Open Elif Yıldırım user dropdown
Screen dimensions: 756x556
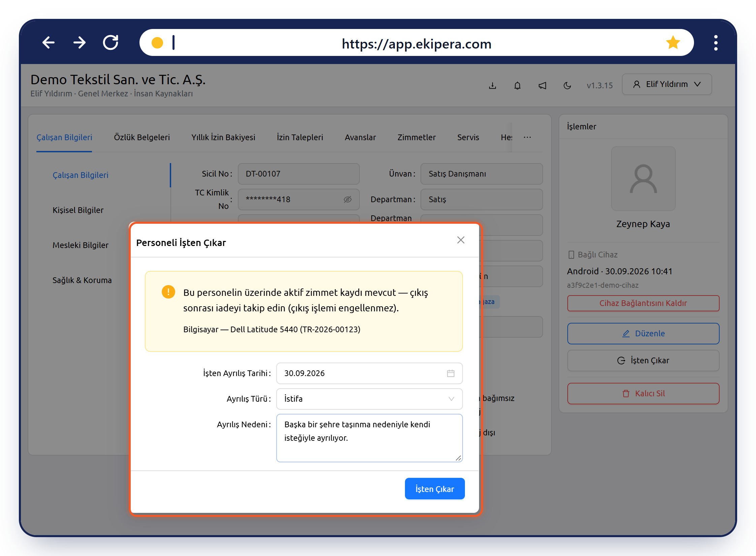click(x=667, y=84)
